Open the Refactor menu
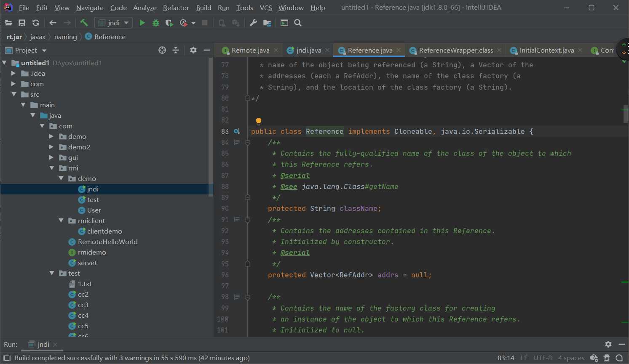This screenshot has width=629, height=364. (x=176, y=8)
